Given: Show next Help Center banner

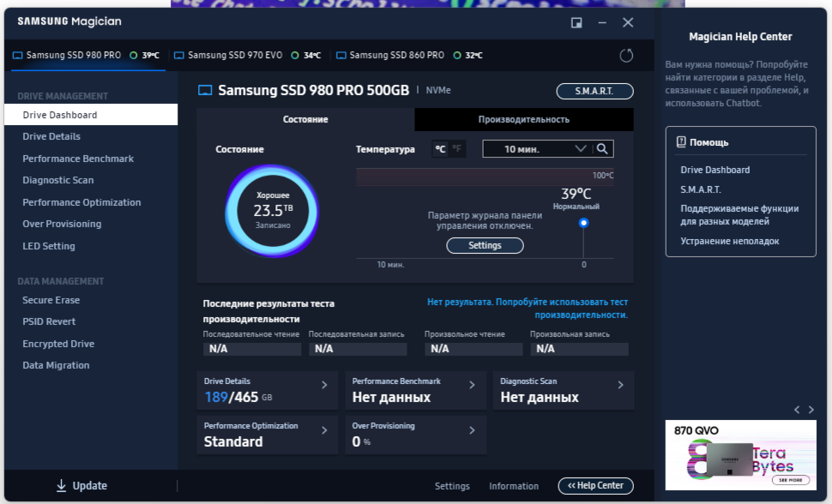Looking at the screenshot, I should coord(811,410).
